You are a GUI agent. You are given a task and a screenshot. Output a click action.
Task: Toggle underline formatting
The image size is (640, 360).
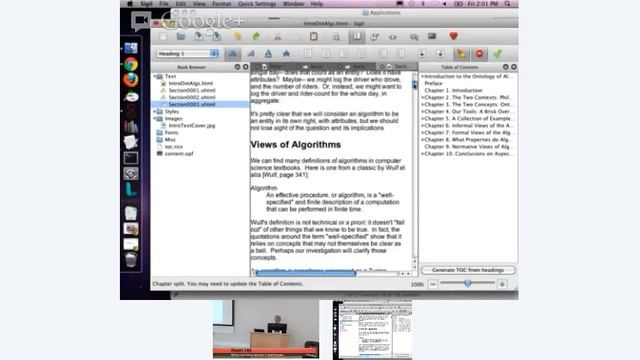click(x=268, y=53)
